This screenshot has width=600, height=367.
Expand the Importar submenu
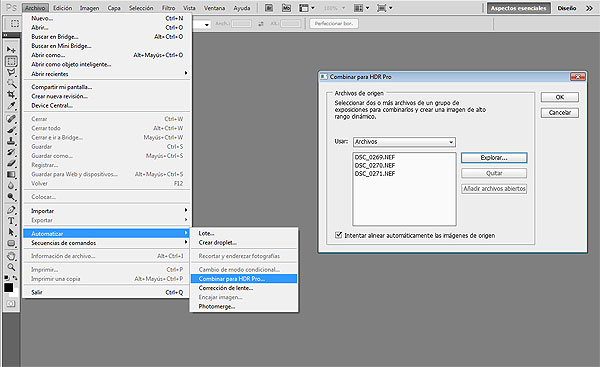click(107, 211)
